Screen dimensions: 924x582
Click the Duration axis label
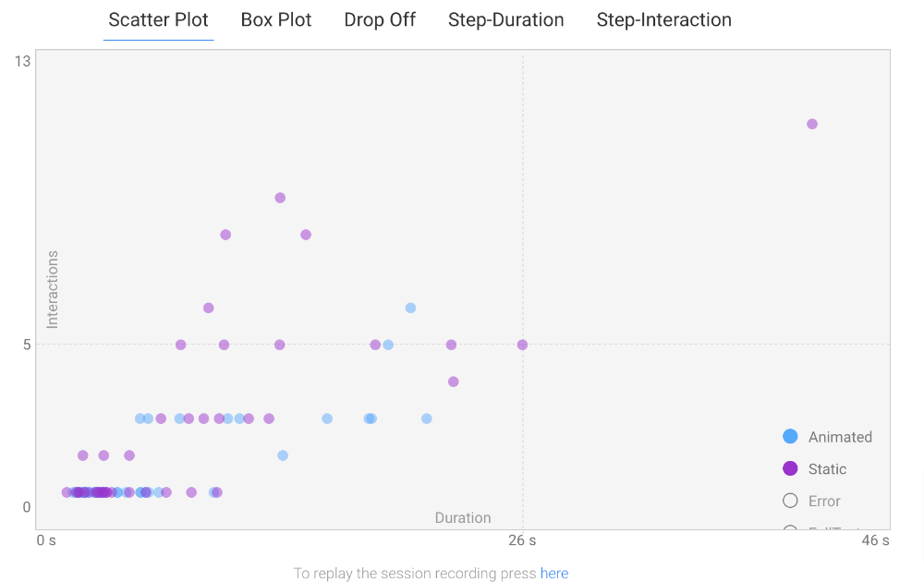coord(463,518)
